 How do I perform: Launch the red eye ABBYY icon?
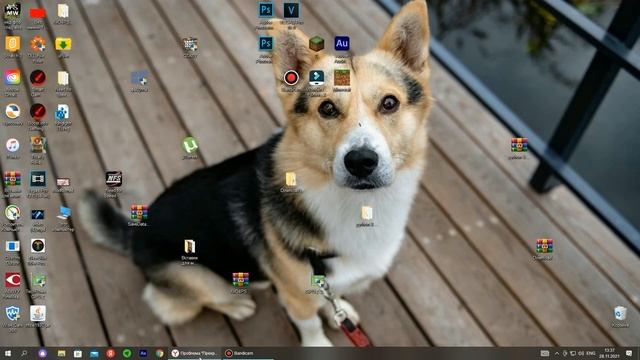(x=13, y=280)
